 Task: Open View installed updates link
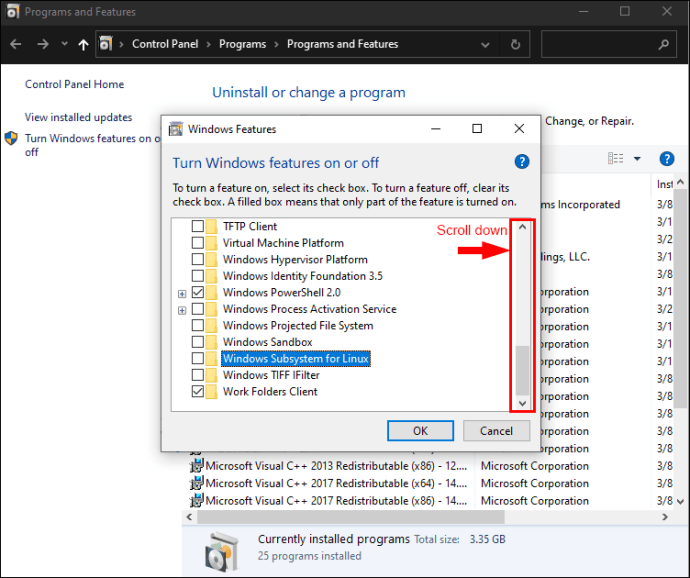(78, 117)
